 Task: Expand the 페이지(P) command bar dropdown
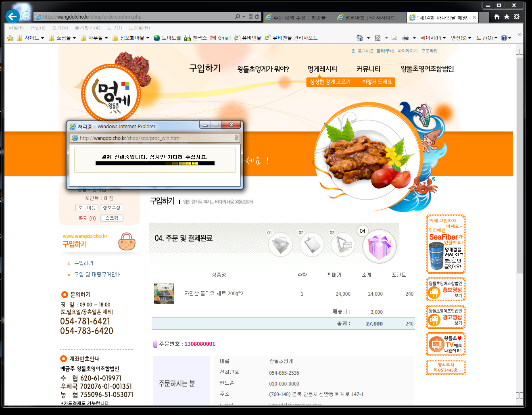[433, 38]
